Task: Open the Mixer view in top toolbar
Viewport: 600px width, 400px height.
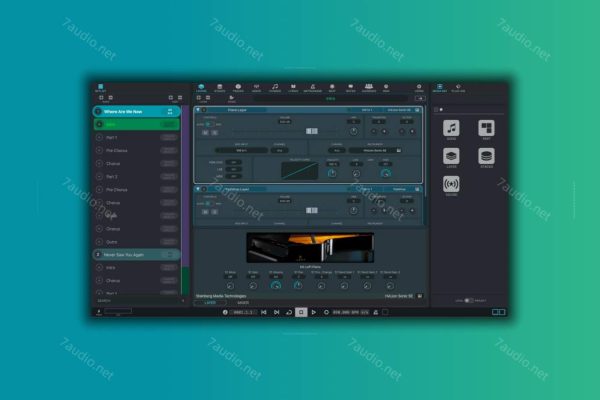Action: [256, 88]
